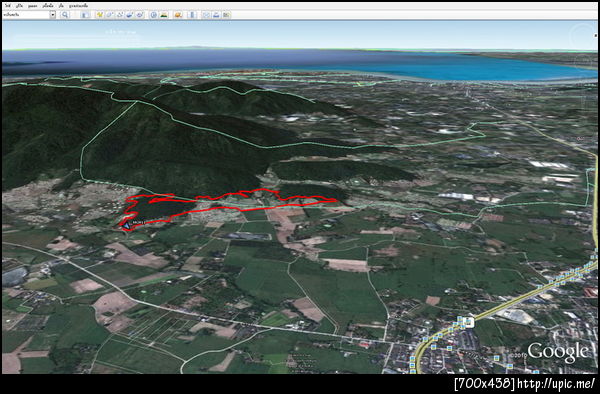Image resolution: width=600 pixels, height=394 pixels.
Task: Switch between Earth, Sky and planets icon
Action: pyautogui.click(x=178, y=15)
